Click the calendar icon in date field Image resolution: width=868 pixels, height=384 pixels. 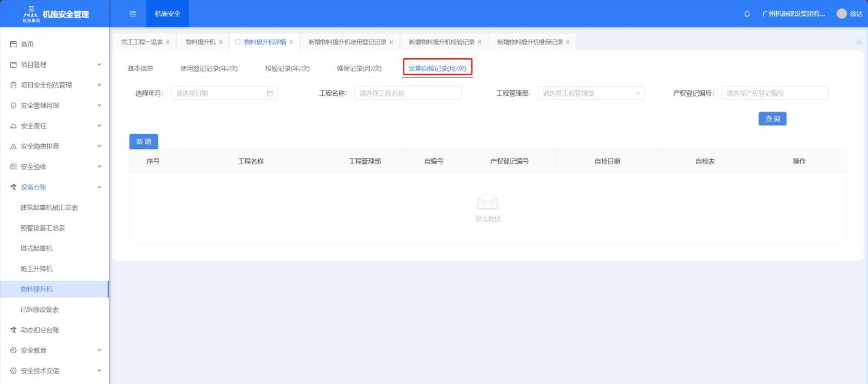(270, 94)
